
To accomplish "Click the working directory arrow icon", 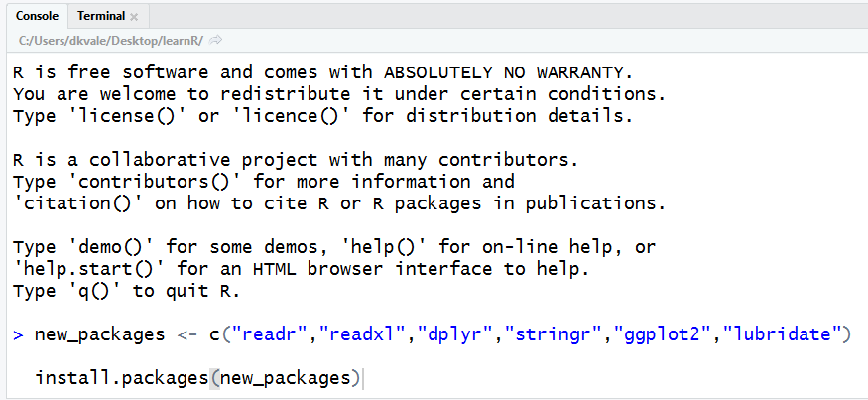I will pyautogui.click(x=216, y=40).
